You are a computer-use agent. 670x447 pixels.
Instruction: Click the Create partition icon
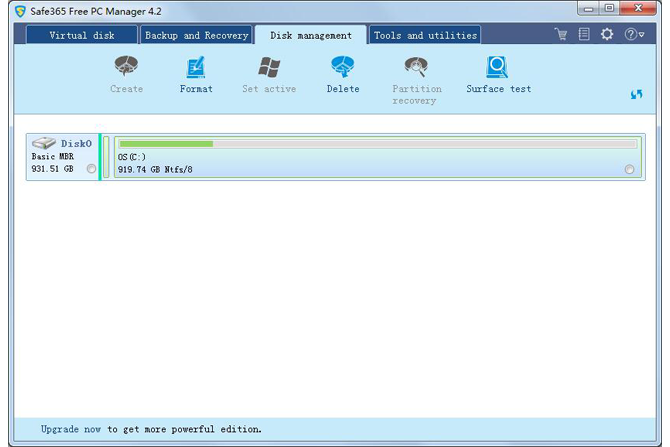[126, 68]
